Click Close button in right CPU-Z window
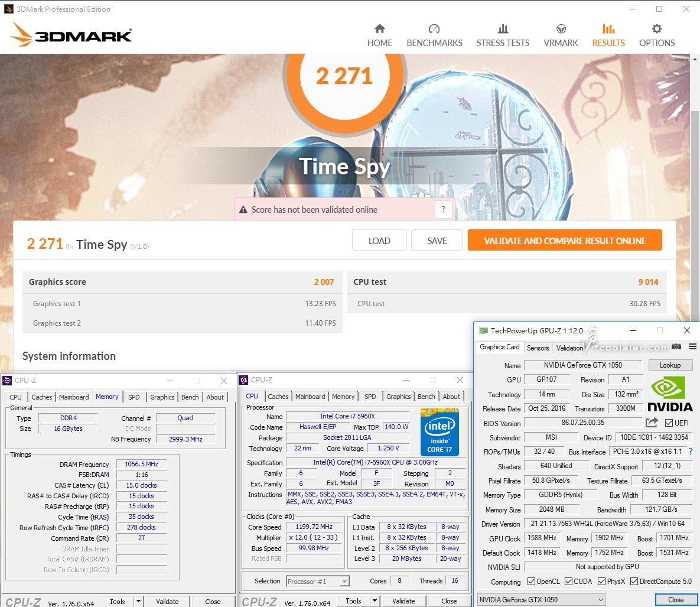 click(449, 600)
